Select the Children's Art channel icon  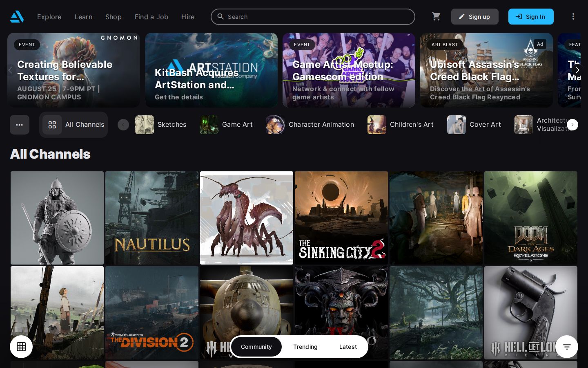pyautogui.click(x=377, y=125)
